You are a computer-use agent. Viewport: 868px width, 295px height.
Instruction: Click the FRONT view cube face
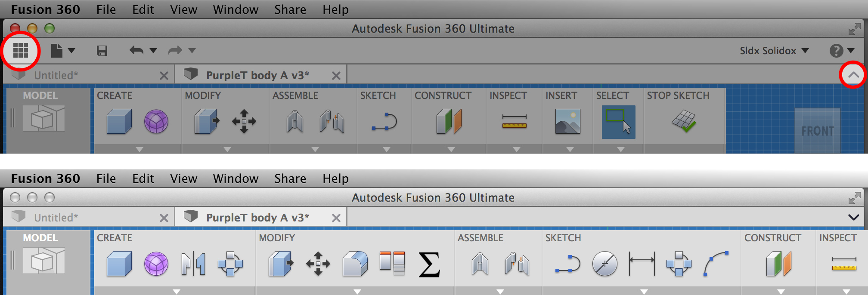pyautogui.click(x=818, y=131)
